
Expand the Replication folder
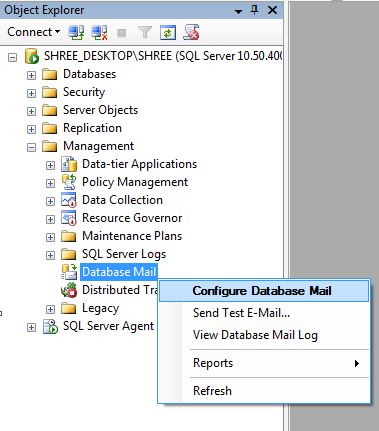pyautogui.click(x=31, y=129)
